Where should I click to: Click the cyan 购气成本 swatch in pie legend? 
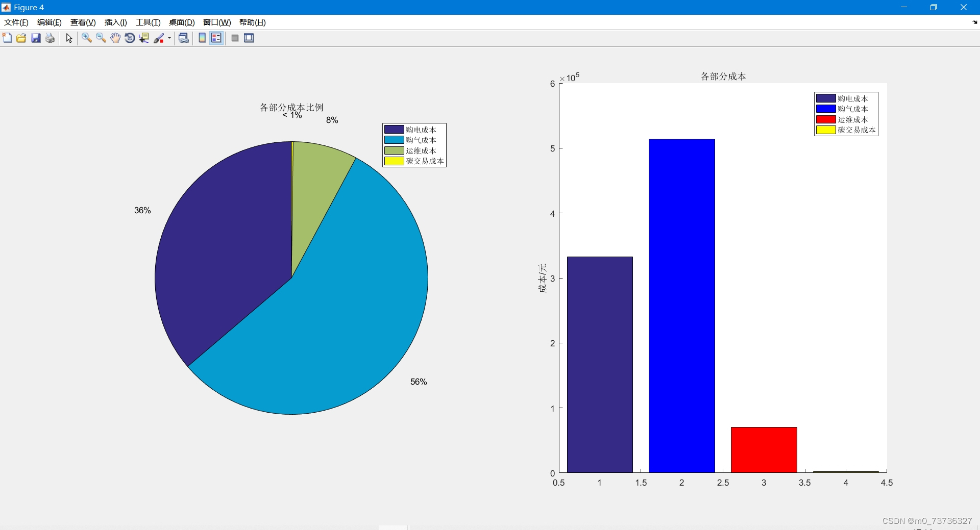coord(394,140)
